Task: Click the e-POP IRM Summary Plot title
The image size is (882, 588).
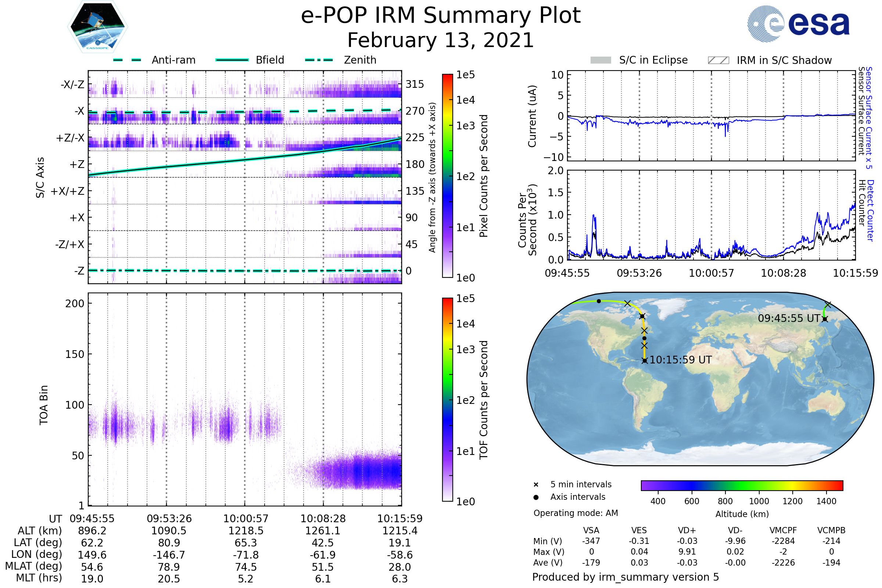Action: click(x=441, y=16)
